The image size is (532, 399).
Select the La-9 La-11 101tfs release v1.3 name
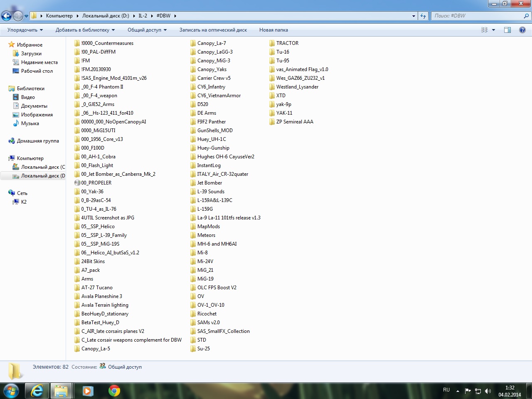229,218
